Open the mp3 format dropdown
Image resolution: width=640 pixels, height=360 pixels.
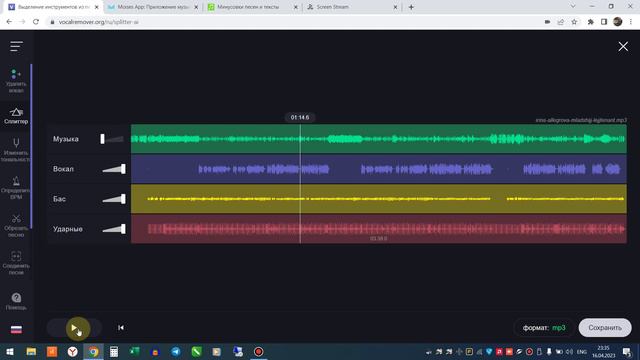pos(544,328)
